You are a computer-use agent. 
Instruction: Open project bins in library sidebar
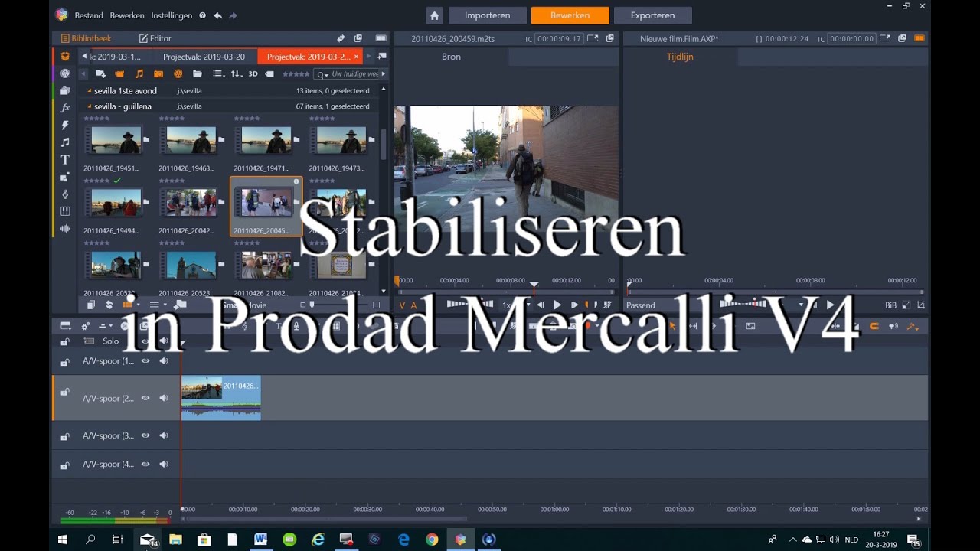click(65, 56)
